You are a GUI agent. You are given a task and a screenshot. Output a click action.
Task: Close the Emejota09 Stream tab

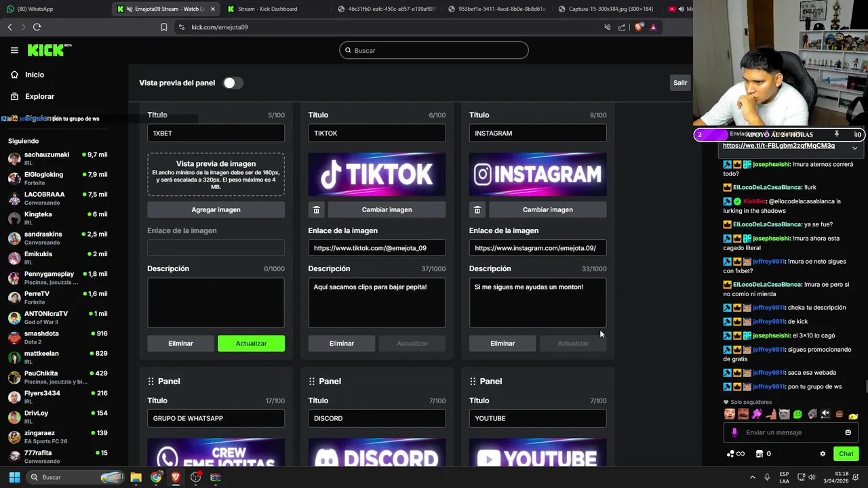213,9
